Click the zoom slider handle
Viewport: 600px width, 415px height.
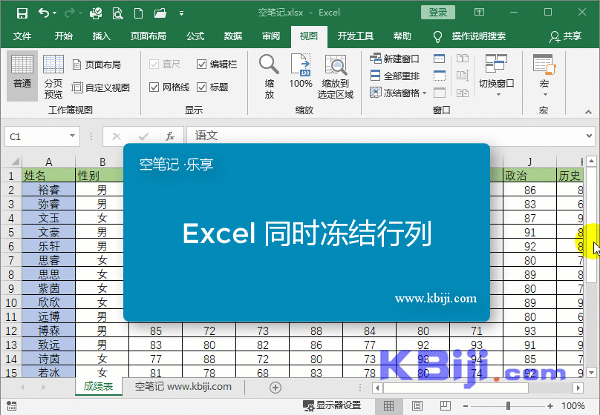coord(508,406)
